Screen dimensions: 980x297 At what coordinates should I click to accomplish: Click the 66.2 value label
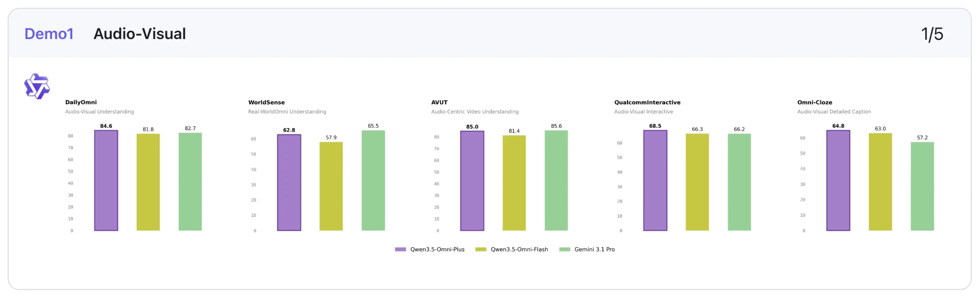(739, 129)
